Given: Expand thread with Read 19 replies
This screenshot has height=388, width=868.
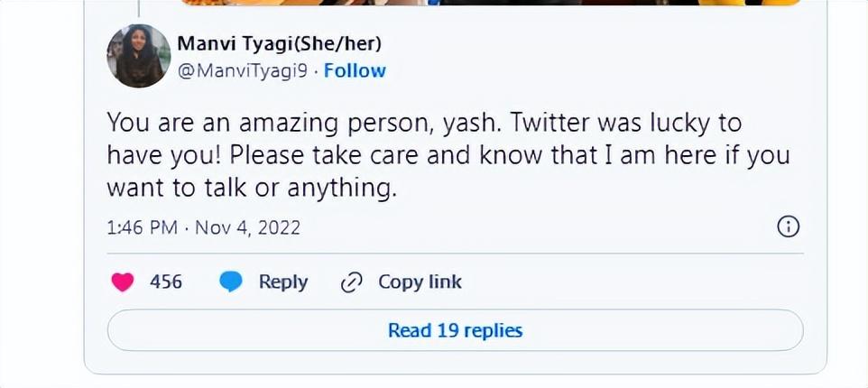Looking at the screenshot, I should [x=455, y=330].
